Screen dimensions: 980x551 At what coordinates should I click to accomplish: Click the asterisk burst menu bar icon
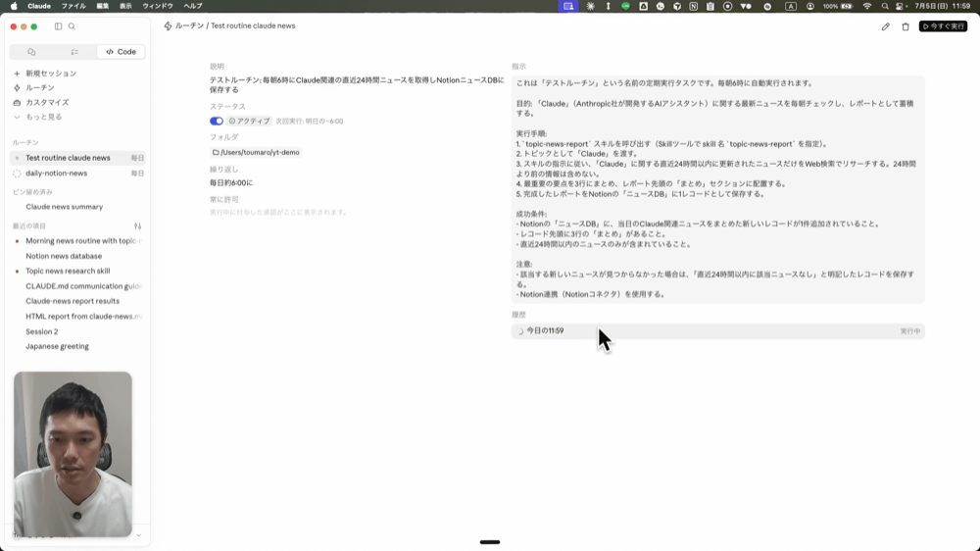tap(591, 6)
